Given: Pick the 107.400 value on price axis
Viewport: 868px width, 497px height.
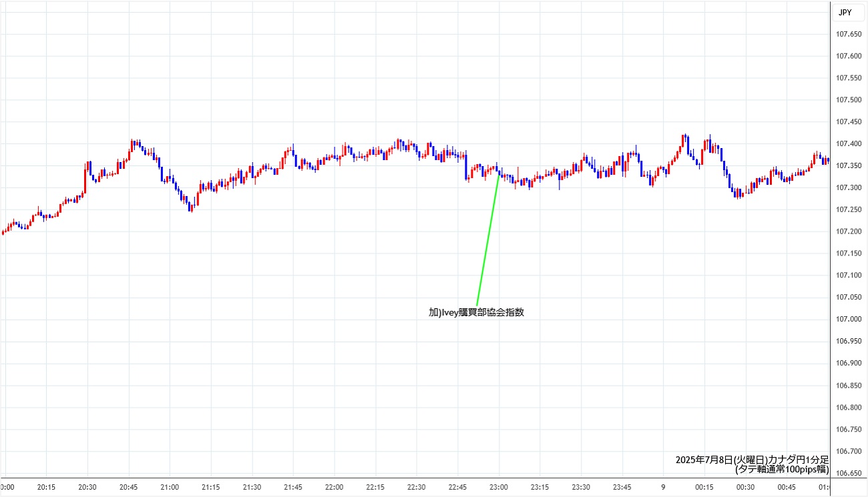Looking at the screenshot, I should [x=849, y=144].
